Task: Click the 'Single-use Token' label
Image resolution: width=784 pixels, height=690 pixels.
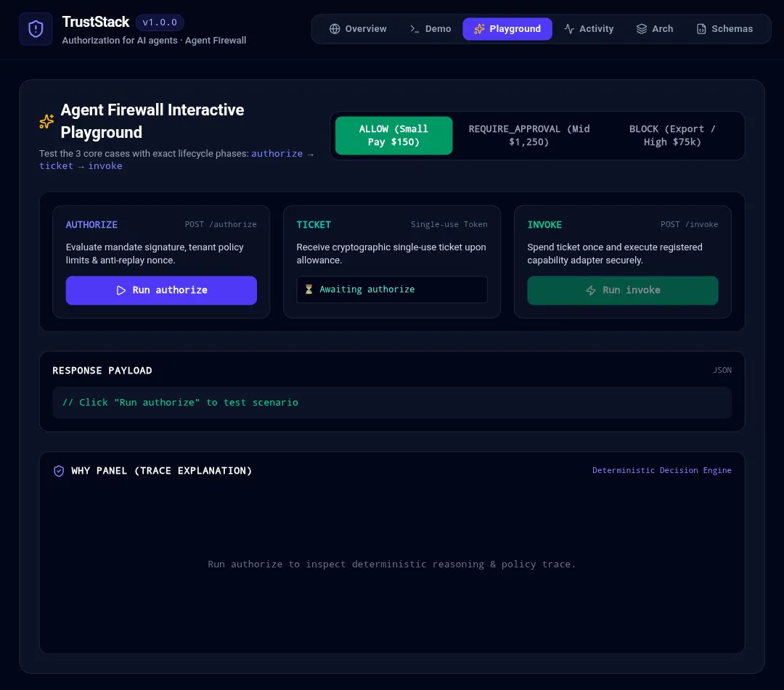Action: (x=449, y=224)
